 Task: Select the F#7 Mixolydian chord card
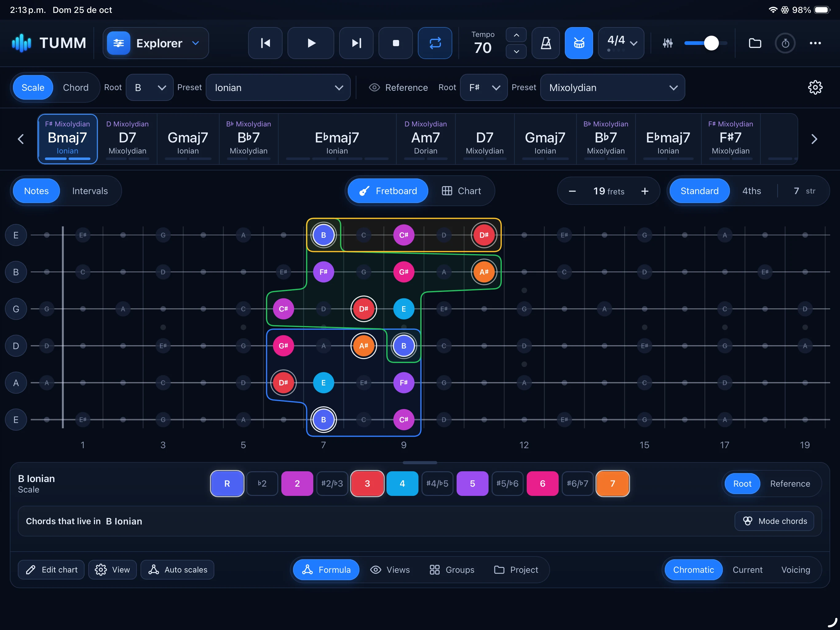[x=730, y=139]
